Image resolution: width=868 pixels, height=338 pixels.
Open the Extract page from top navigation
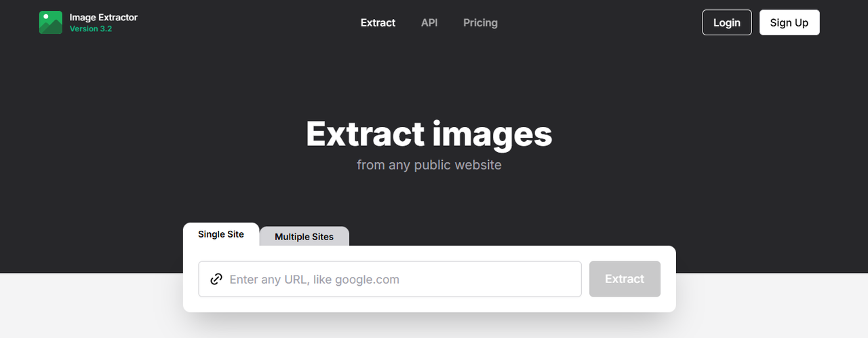coord(378,22)
